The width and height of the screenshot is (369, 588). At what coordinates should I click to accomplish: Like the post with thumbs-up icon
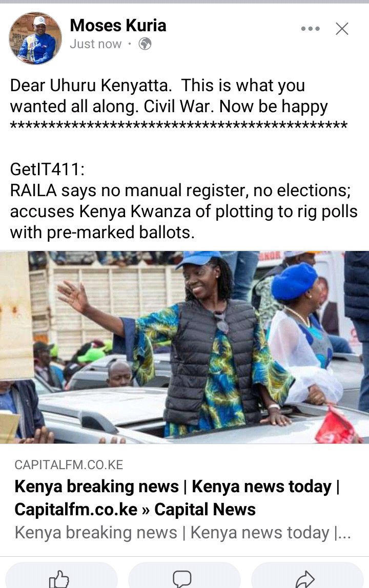click(59, 579)
